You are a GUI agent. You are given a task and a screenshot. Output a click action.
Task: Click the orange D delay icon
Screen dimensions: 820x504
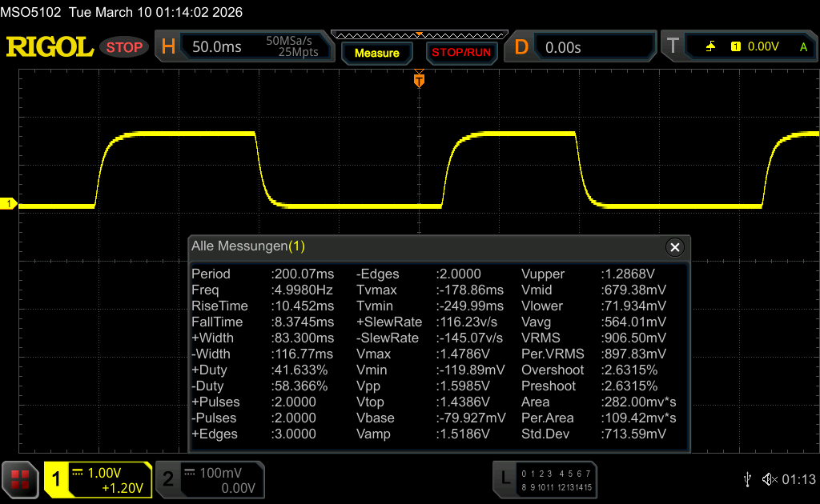point(521,47)
